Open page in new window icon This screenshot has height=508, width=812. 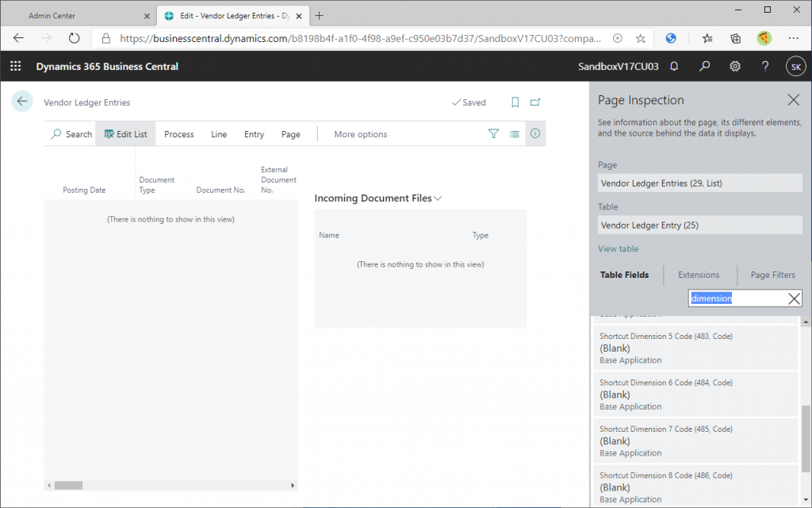(x=535, y=102)
